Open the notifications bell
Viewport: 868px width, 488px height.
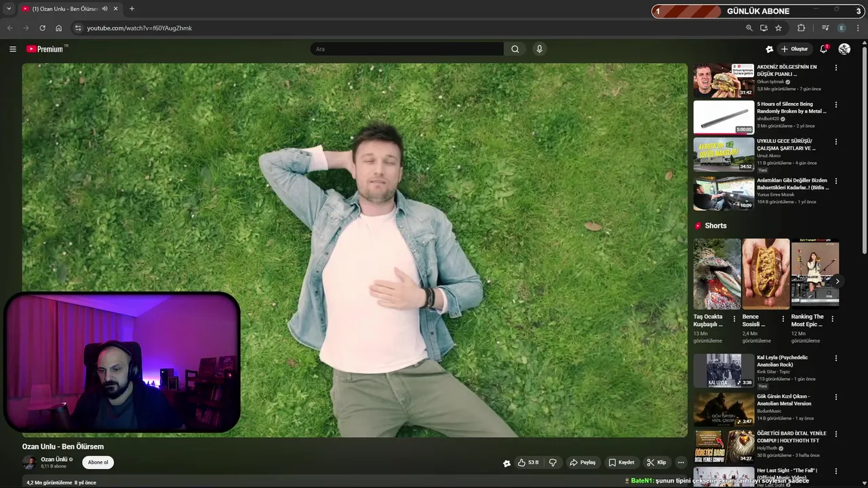point(823,49)
